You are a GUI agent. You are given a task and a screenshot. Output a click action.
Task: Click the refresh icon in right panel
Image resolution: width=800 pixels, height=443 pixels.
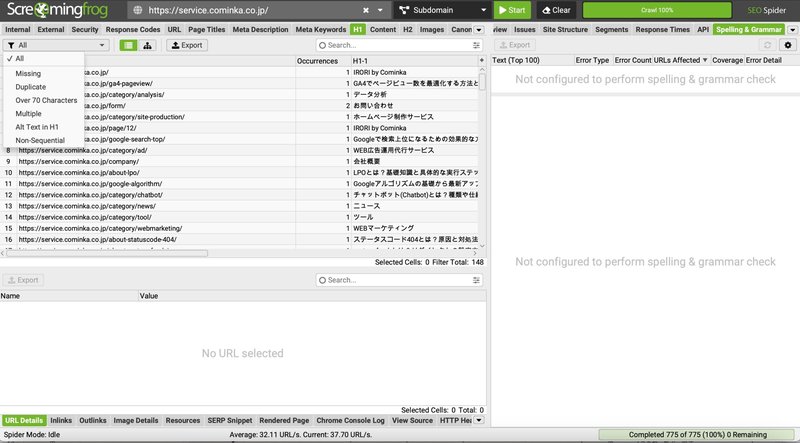(x=768, y=45)
